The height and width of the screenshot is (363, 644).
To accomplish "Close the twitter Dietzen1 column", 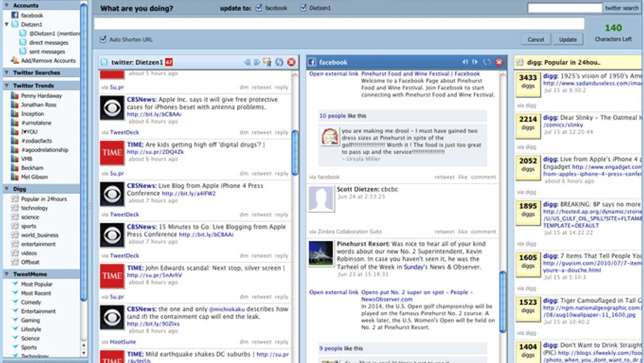I will pyautogui.click(x=292, y=62).
